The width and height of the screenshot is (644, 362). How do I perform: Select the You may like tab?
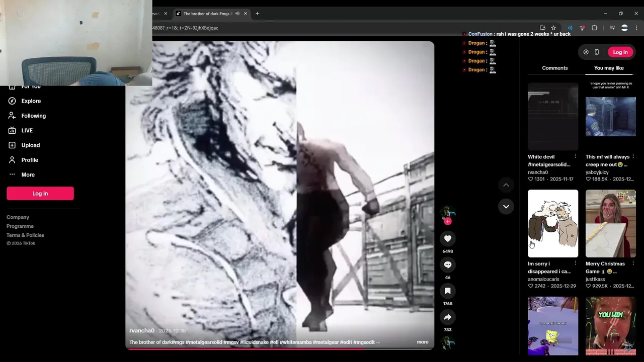click(x=609, y=68)
